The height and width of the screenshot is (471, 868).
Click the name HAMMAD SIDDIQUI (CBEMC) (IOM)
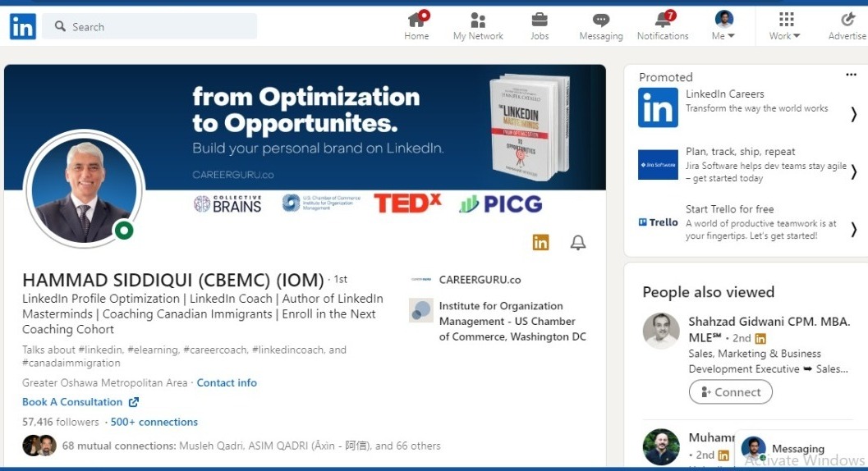pyautogui.click(x=172, y=280)
